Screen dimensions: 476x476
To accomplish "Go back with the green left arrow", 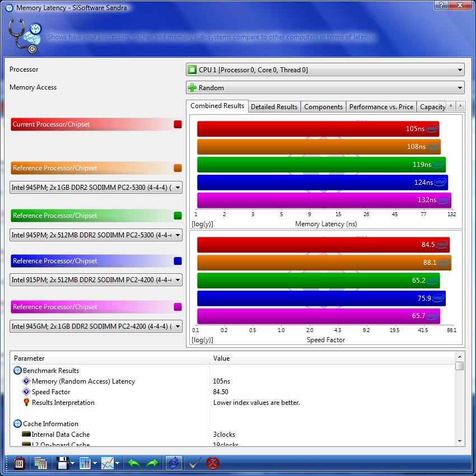I will tap(134, 463).
